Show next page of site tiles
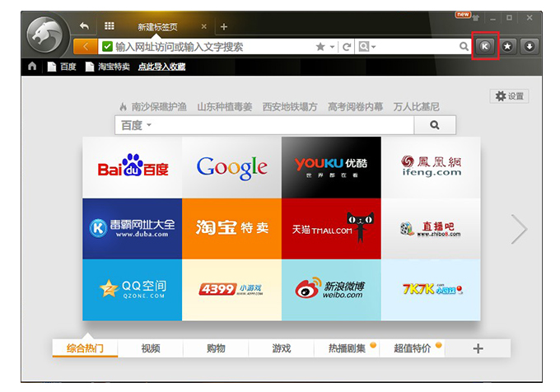The height and width of the screenshot is (392, 560). 519,229
